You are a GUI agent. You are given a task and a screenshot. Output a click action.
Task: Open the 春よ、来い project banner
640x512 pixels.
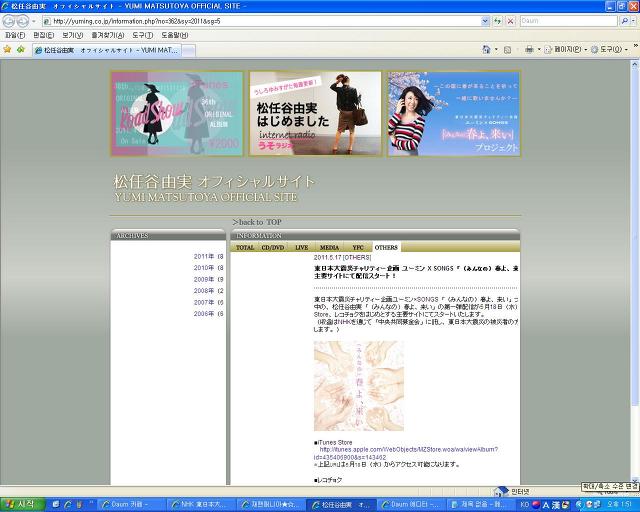454,114
